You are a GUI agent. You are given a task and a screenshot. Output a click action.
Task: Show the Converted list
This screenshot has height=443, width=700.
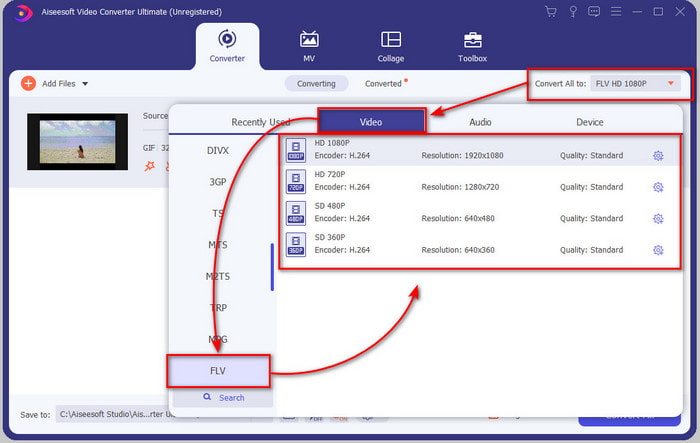click(x=383, y=84)
